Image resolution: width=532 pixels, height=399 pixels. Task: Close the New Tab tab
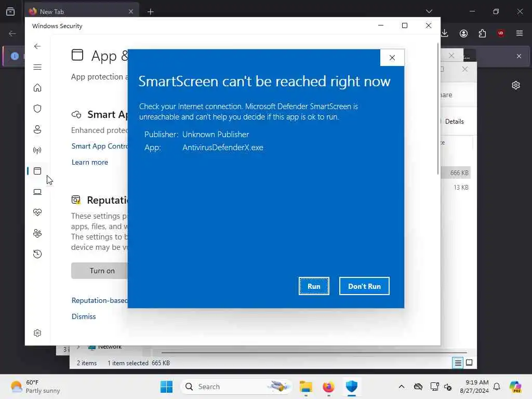(130, 11)
